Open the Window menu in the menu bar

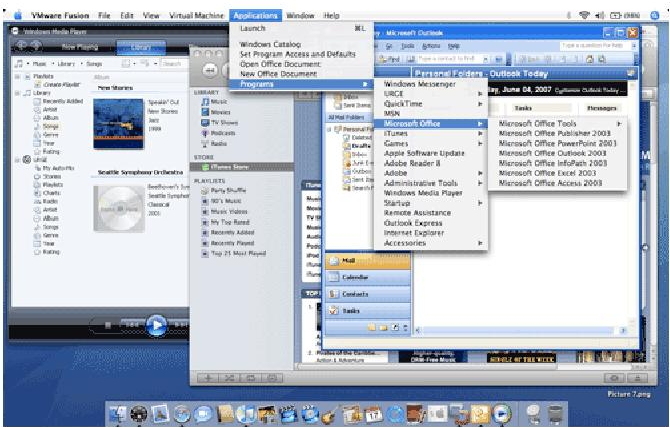click(300, 15)
